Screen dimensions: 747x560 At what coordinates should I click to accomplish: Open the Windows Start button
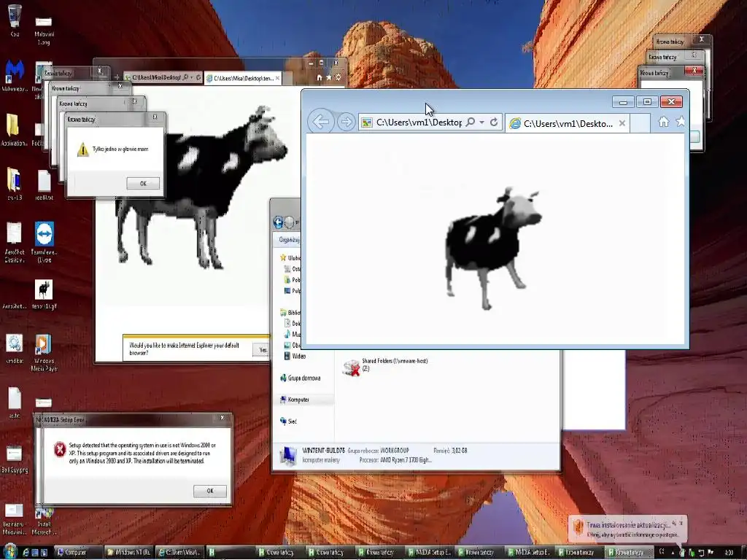tap(9, 552)
